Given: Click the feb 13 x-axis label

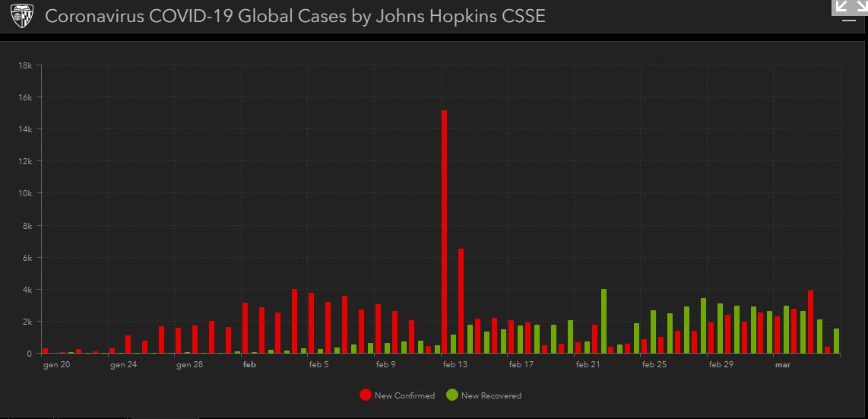Looking at the screenshot, I should [x=455, y=365].
